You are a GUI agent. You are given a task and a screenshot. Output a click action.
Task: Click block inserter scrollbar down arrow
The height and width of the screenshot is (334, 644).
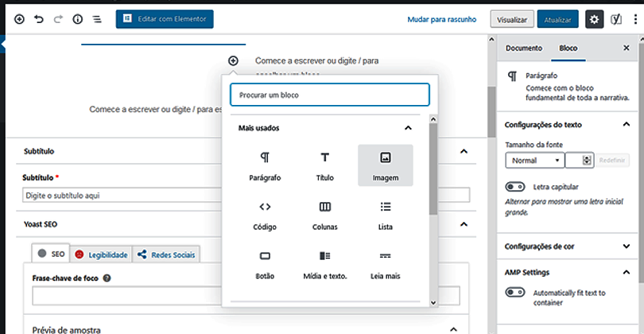[433, 303]
